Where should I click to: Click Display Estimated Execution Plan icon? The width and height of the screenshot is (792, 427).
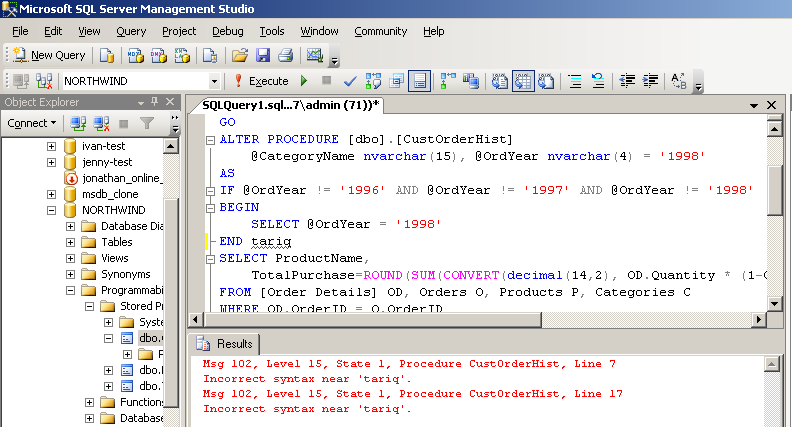[373, 81]
